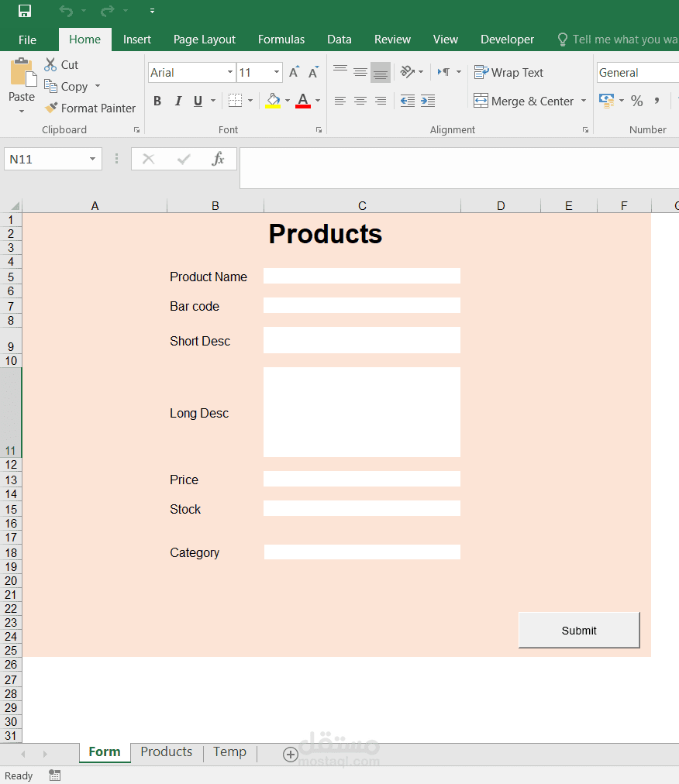Apply Comma Style icon
The height and width of the screenshot is (784, 679).
pos(657,101)
